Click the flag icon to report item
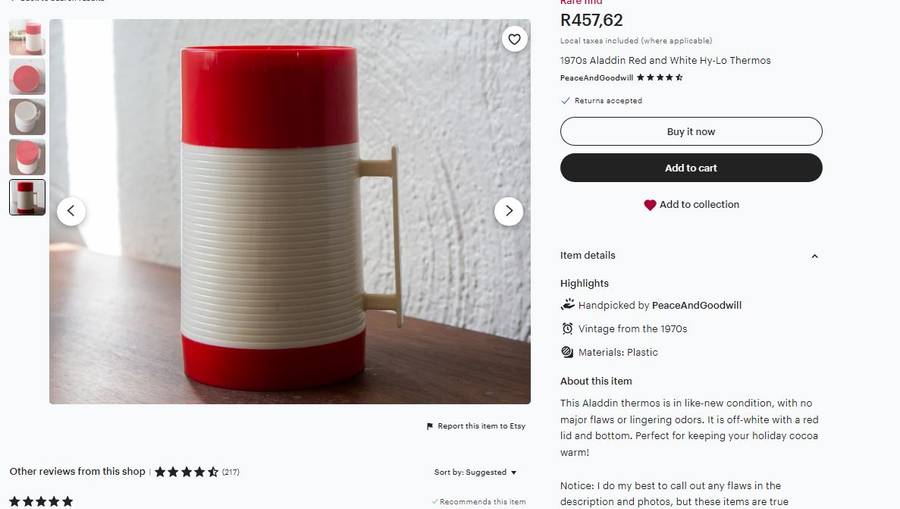This screenshot has height=509, width=900. tap(430, 426)
